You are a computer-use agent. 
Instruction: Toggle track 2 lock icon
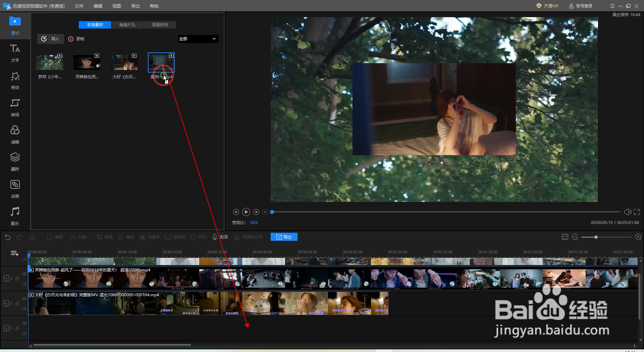tap(17, 303)
